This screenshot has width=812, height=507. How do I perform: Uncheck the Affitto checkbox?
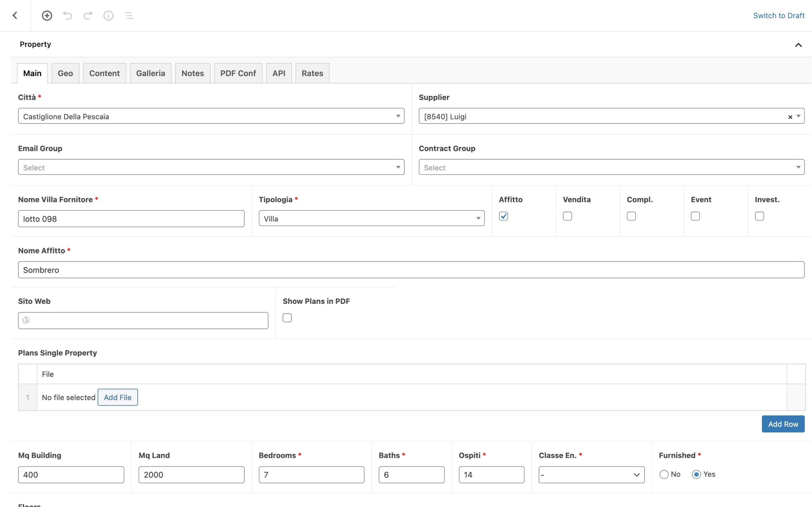coord(503,216)
